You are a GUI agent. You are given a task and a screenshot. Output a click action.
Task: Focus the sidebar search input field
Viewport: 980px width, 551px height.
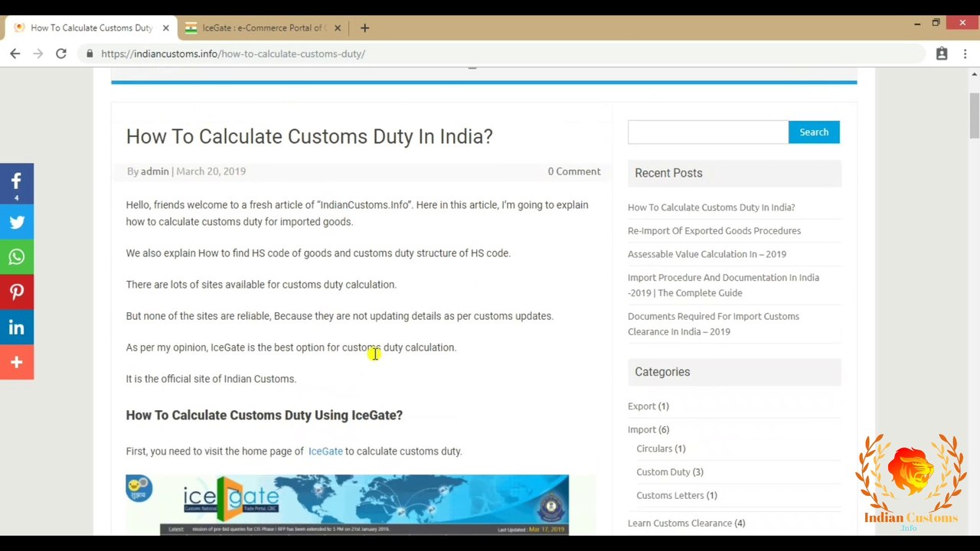point(708,132)
